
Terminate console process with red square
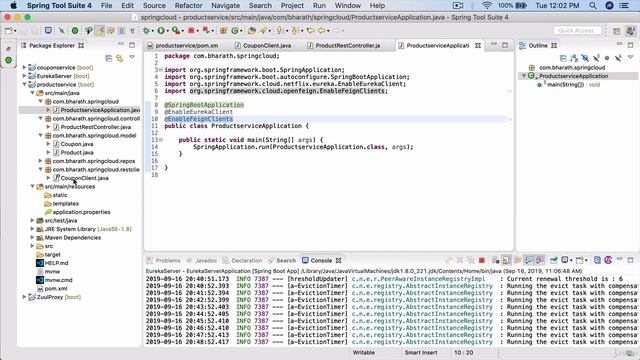[482, 260]
